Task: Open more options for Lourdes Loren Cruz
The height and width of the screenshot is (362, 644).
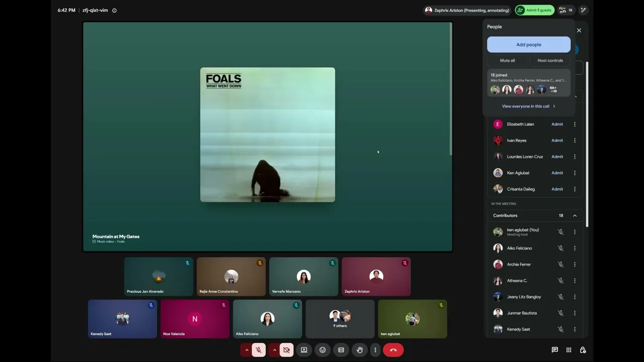Action: pos(575,156)
